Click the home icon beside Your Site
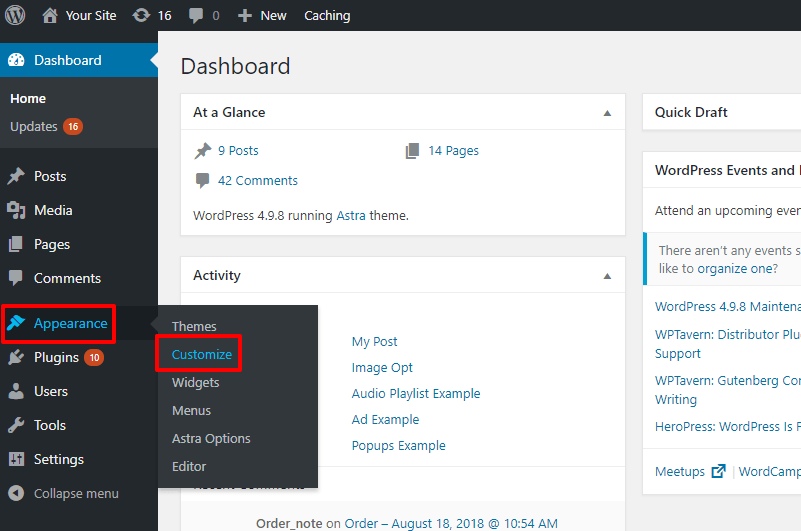Image resolution: width=801 pixels, height=531 pixels. pos(50,15)
